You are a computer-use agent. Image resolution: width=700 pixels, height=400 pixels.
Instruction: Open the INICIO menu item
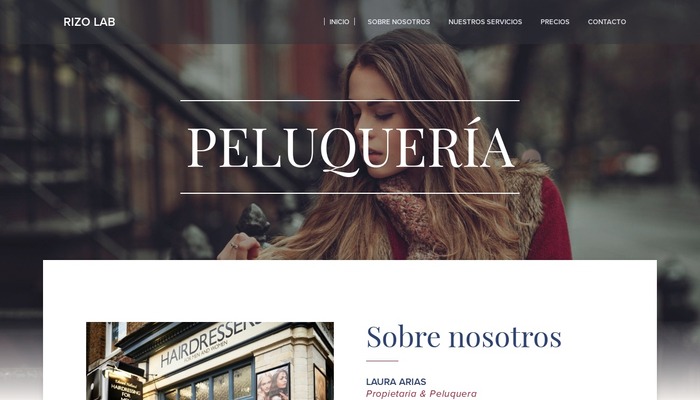pyautogui.click(x=339, y=22)
